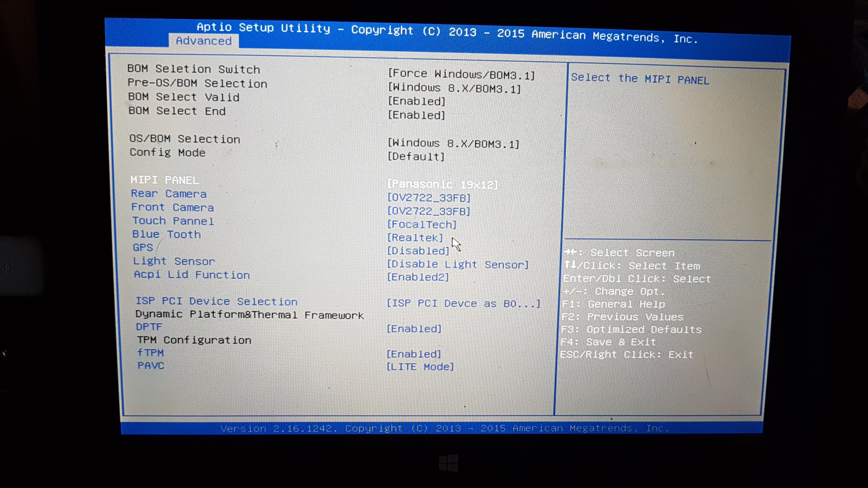Screen dimensions: 868x488
Task: Click the Aptio Setup Utility title
Action: click(x=447, y=33)
